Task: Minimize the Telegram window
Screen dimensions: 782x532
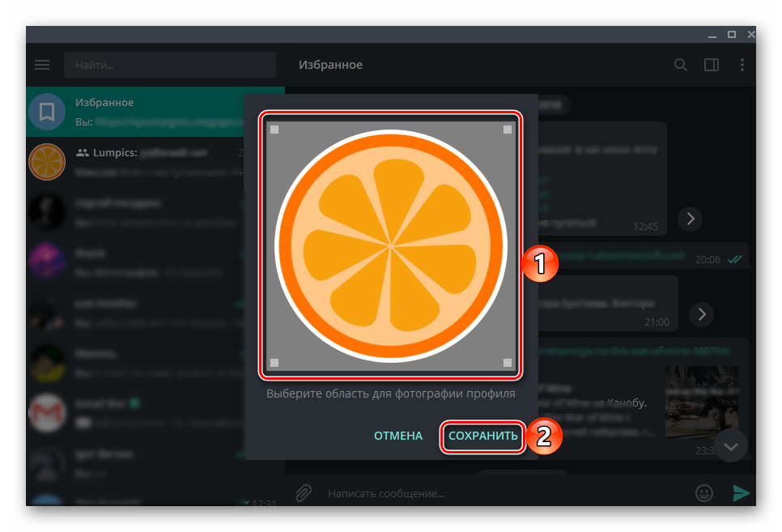Action: click(712, 35)
